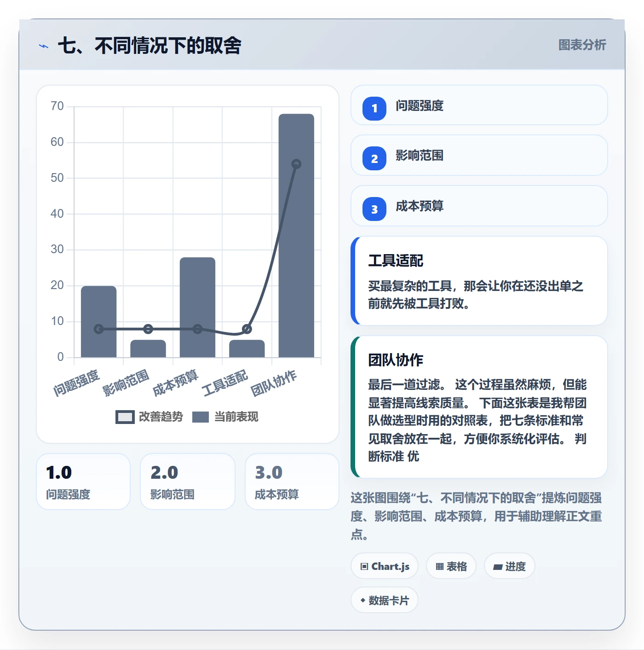Click the 团队协作 bar in chart
The width and height of the screenshot is (644, 650).
point(296,235)
